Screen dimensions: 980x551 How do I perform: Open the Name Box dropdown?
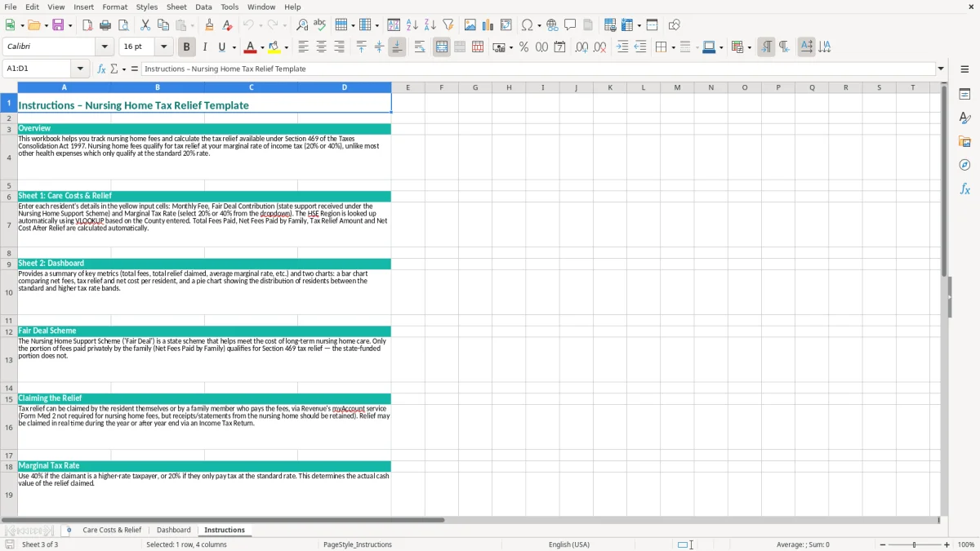click(x=80, y=69)
